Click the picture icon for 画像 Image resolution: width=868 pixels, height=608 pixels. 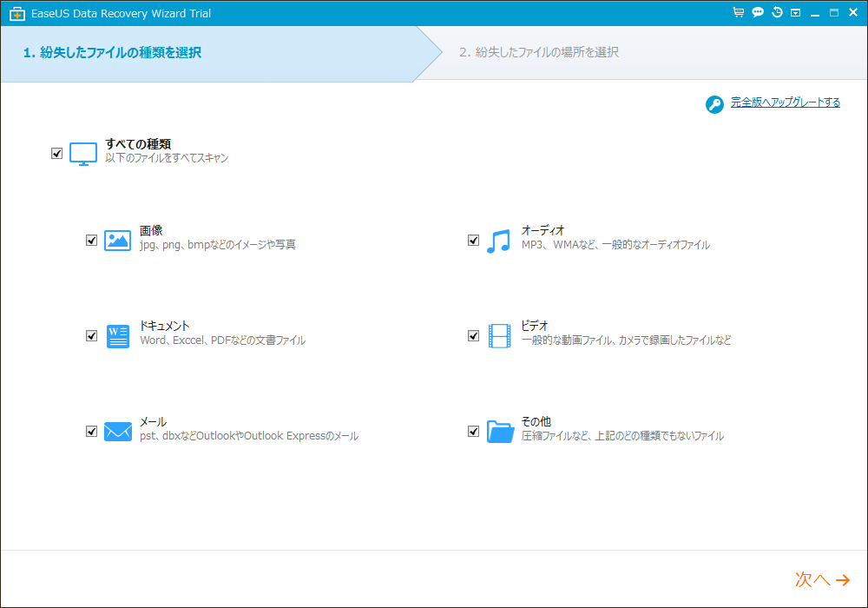click(117, 241)
